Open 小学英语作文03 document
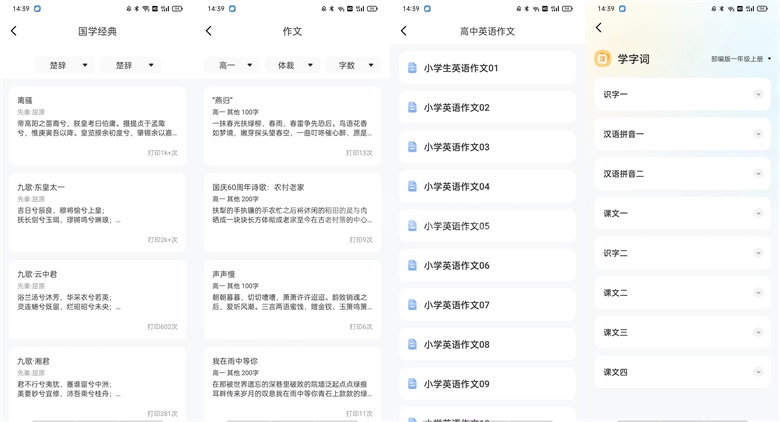The height and width of the screenshot is (422, 780). click(x=488, y=146)
